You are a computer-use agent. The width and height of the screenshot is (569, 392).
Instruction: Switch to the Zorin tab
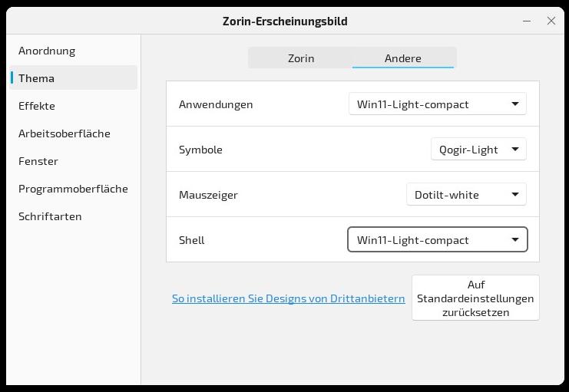click(x=300, y=58)
